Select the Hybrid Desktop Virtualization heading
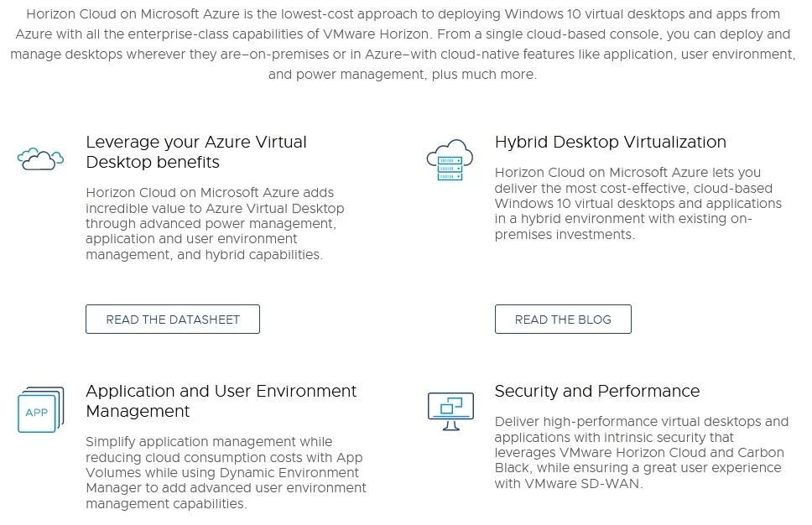 click(x=611, y=142)
